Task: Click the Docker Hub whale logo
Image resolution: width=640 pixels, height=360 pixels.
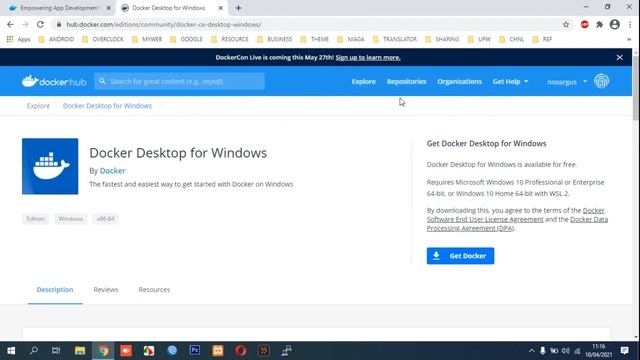Action: [x=54, y=81]
